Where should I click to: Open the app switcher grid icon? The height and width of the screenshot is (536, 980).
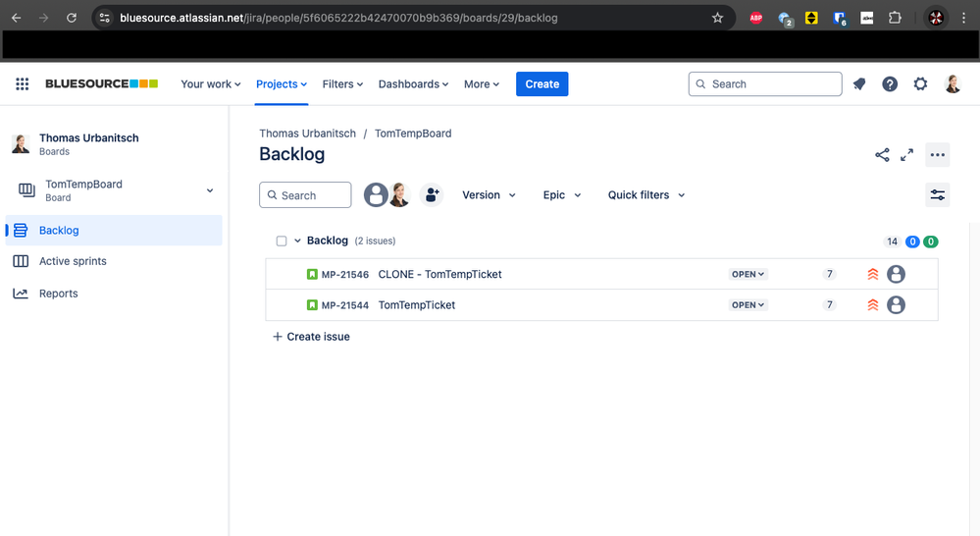23,84
